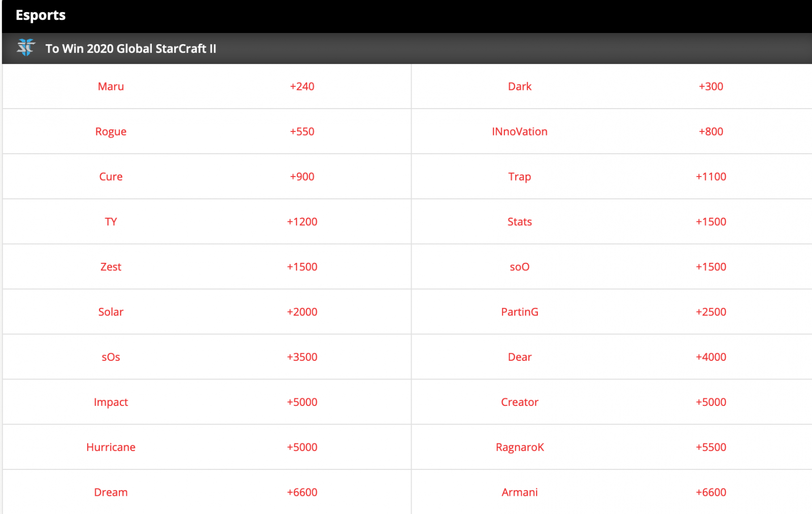
Task: Select the To Win 2020 Global StarCraft II heading
Action: click(x=131, y=49)
